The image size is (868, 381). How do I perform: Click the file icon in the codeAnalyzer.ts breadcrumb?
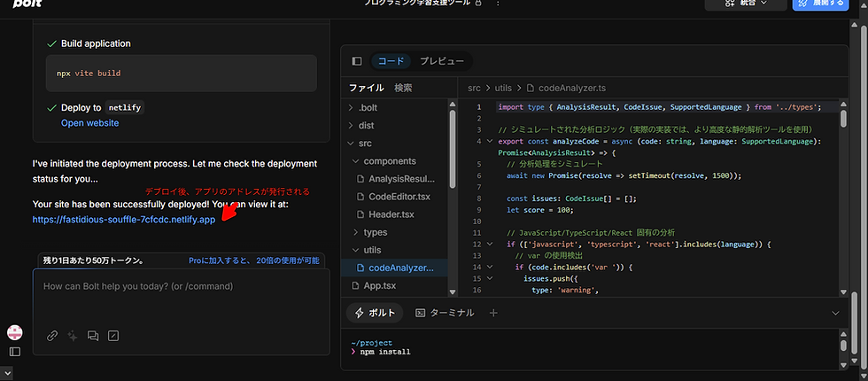coord(531,88)
